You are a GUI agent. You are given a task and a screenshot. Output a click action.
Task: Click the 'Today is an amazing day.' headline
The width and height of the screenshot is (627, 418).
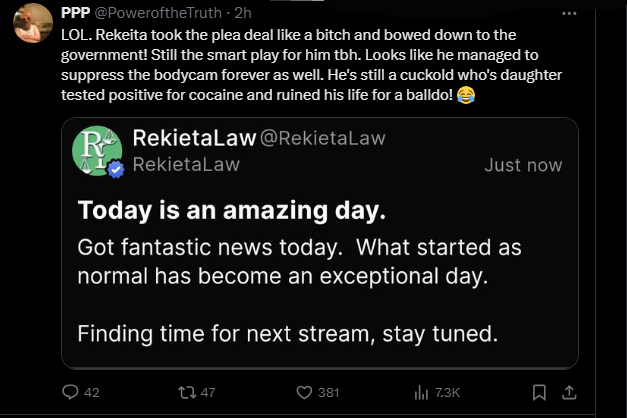(231, 211)
